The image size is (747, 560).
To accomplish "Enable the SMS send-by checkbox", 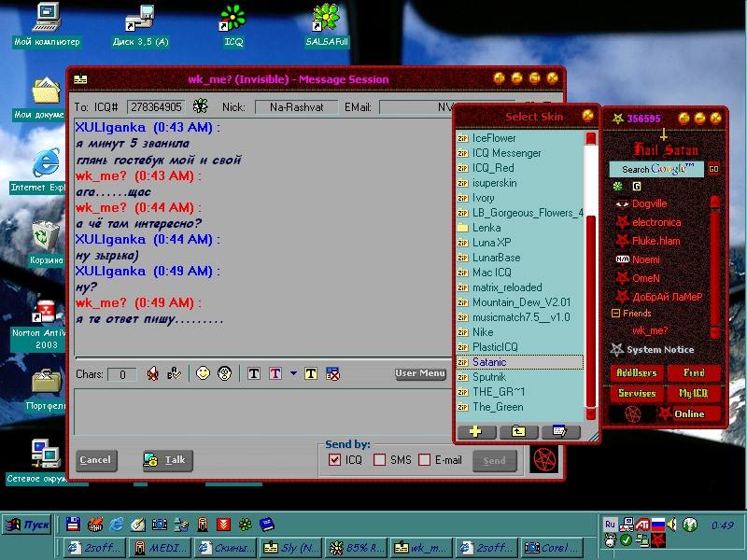I will (x=379, y=460).
